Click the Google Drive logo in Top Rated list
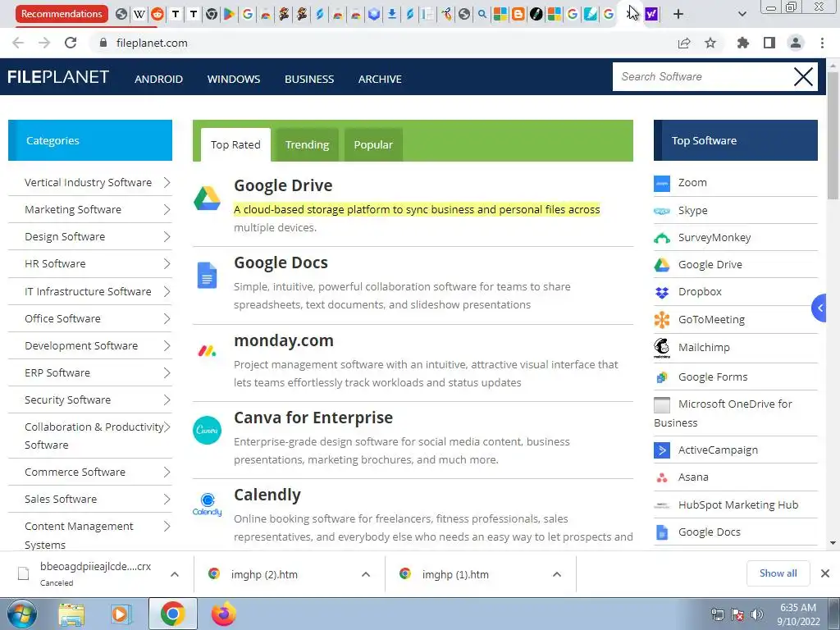Image resolution: width=840 pixels, height=630 pixels. point(208,199)
